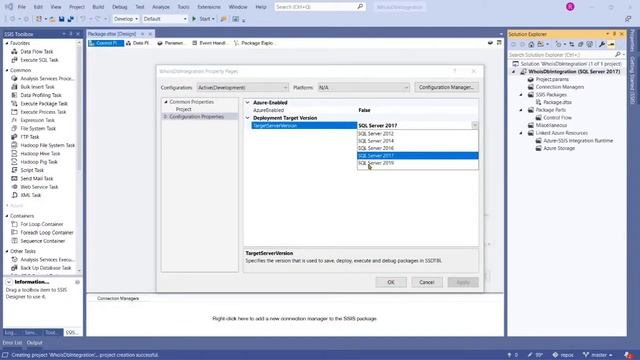Collapse the Azure-Enabled property group
The width and height of the screenshot is (640, 360).
247,102
